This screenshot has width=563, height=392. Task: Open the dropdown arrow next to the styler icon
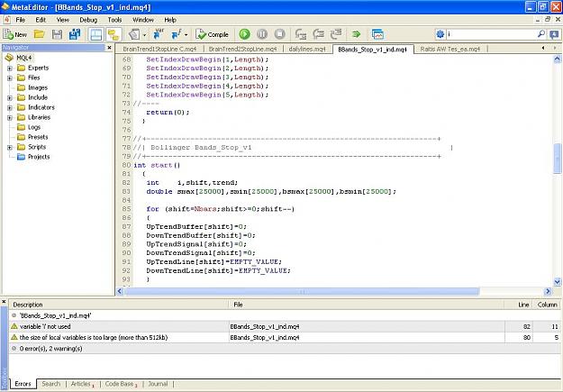(x=144, y=35)
